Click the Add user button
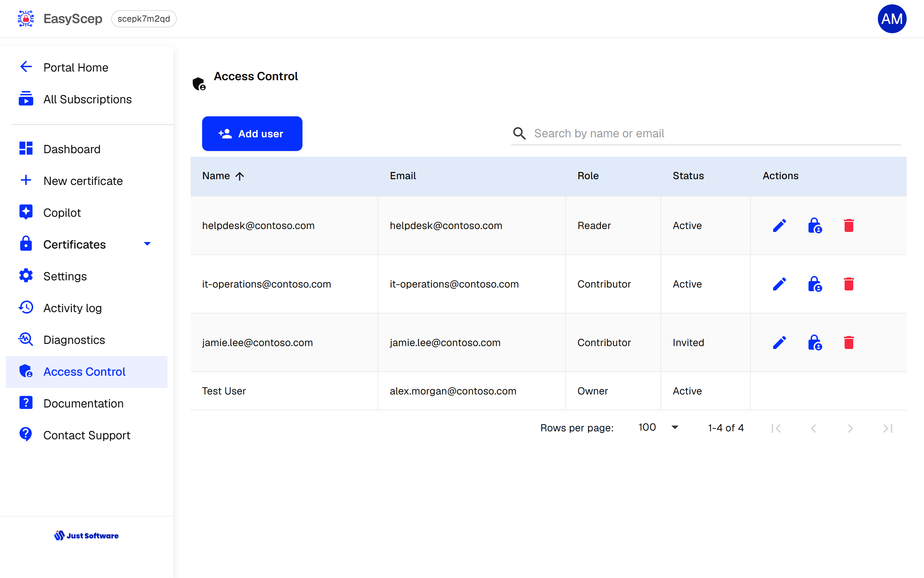 [x=252, y=133]
